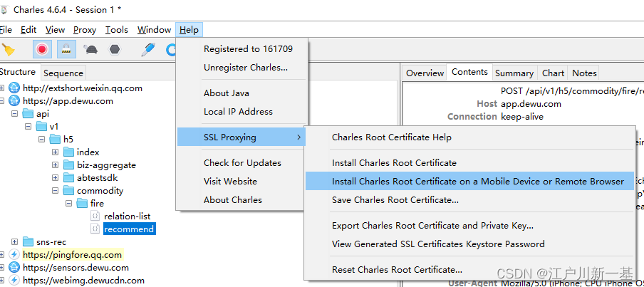Click JSON file icon of relation-list

(x=95, y=216)
